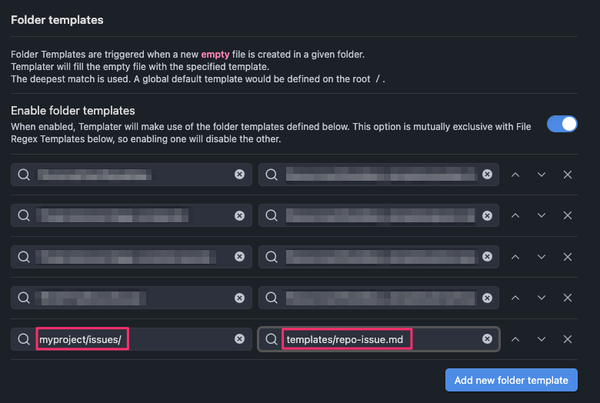Remove the third folder template row
The image size is (600, 403).
coord(567,257)
